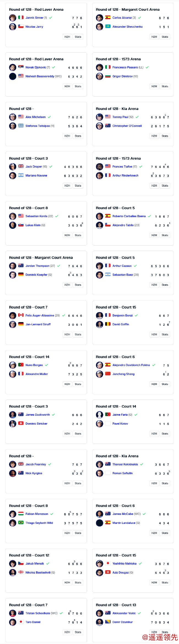Viewport: 179px width, 644px height.
Task: Click Frances Tiafoe's avatar photo
Action: point(99,167)
